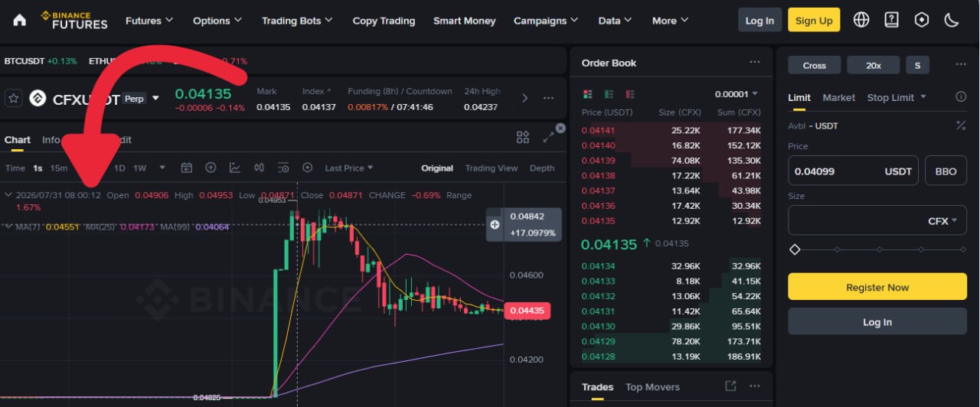The width and height of the screenshot is (980, 407).
Task: Click the header Log In button
Action: pyautogui.click(x=759, y=20)
